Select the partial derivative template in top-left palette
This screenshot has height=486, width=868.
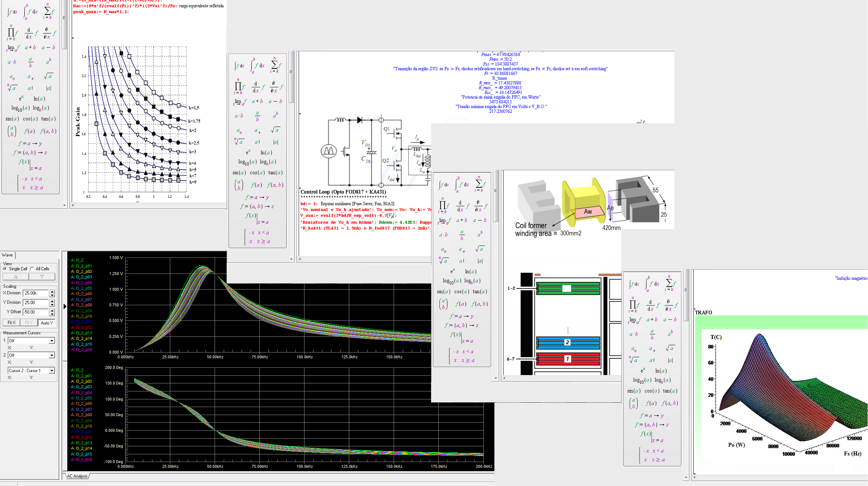(x=49, y=33)
